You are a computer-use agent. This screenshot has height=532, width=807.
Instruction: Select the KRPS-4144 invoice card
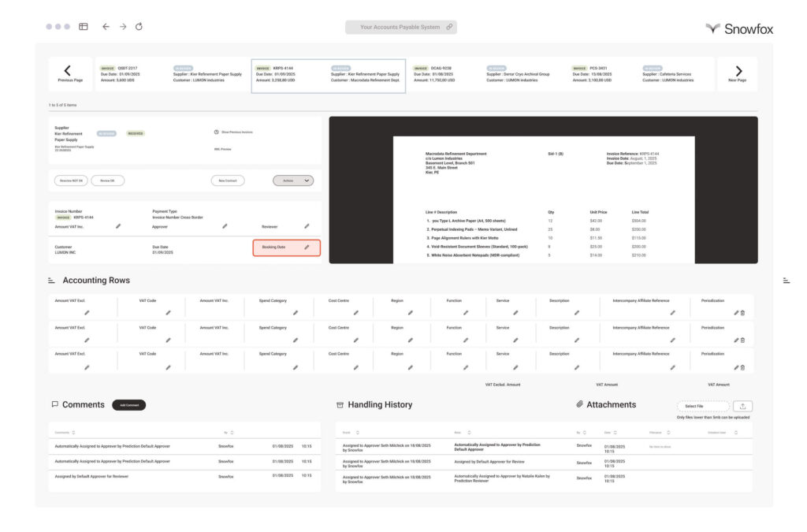(x=329, y=76)
